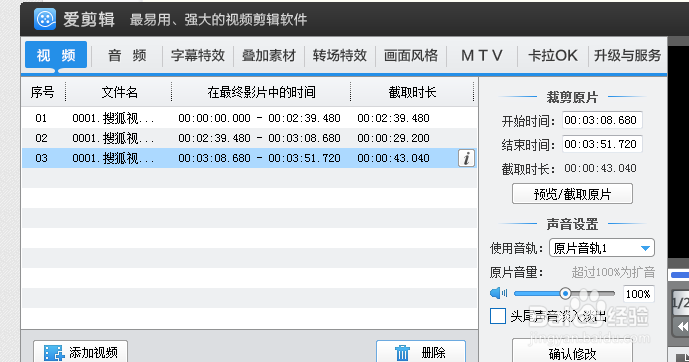
Task: Click the 爱剪辑 film reel logo icon
Action: [x=45, y=19]
